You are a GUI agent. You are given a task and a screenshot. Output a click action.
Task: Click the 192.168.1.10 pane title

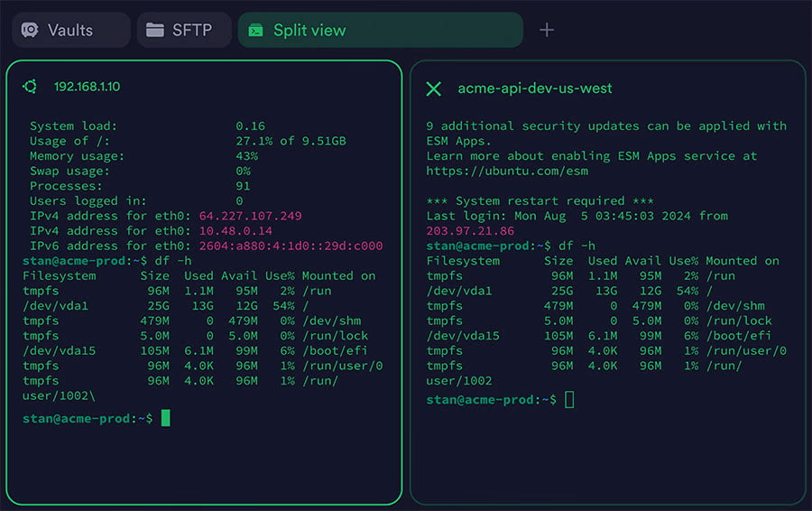click(x=87, y=87)
